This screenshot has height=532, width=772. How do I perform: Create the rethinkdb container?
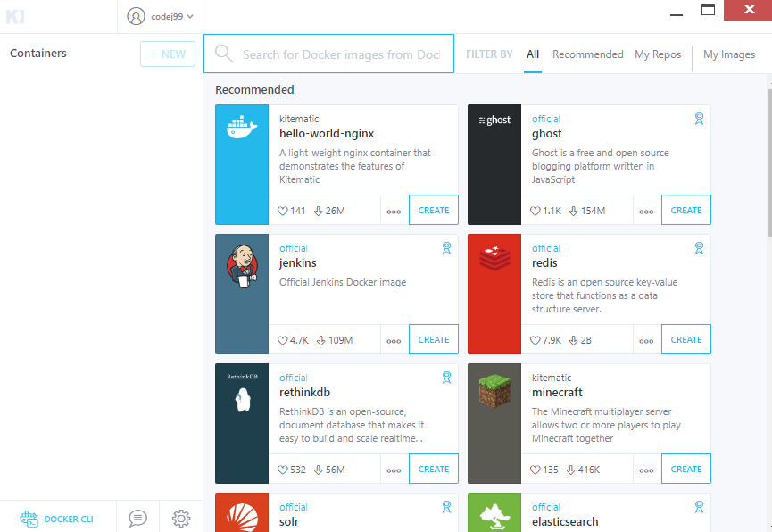(434, 469)
